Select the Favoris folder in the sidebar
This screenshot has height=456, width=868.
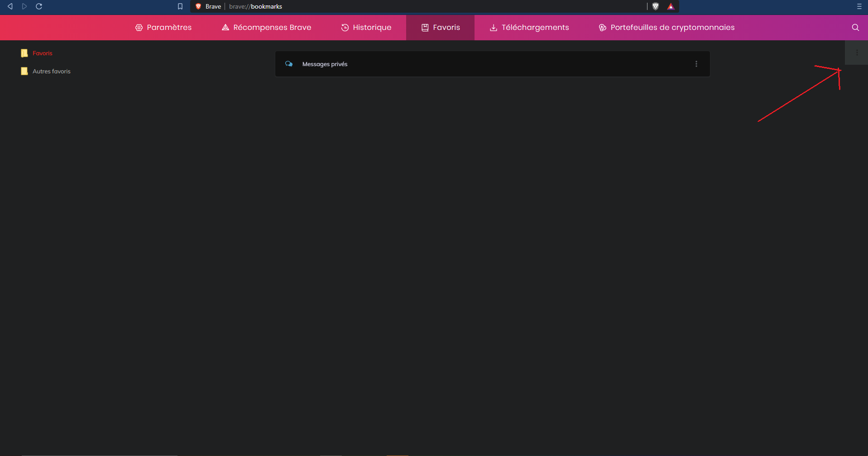[x=42, y=53]
